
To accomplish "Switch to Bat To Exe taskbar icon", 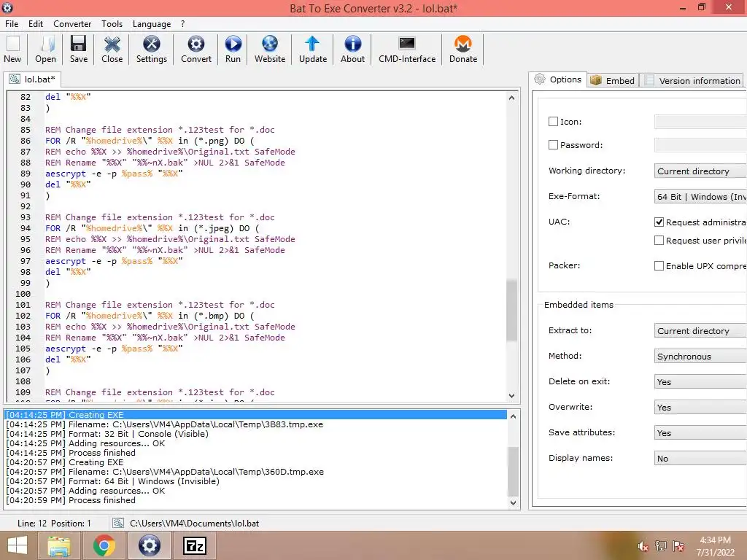I will click(149, 545).
